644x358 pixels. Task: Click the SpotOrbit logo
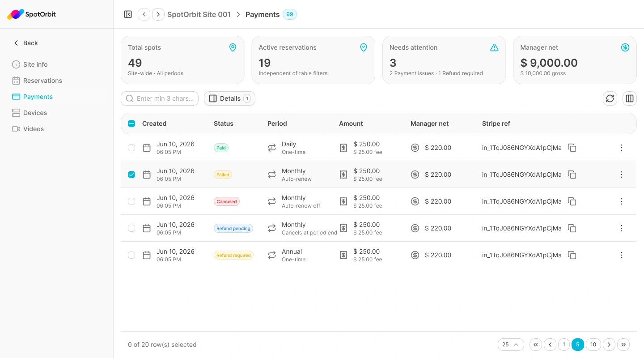click(x=31, y=14)
